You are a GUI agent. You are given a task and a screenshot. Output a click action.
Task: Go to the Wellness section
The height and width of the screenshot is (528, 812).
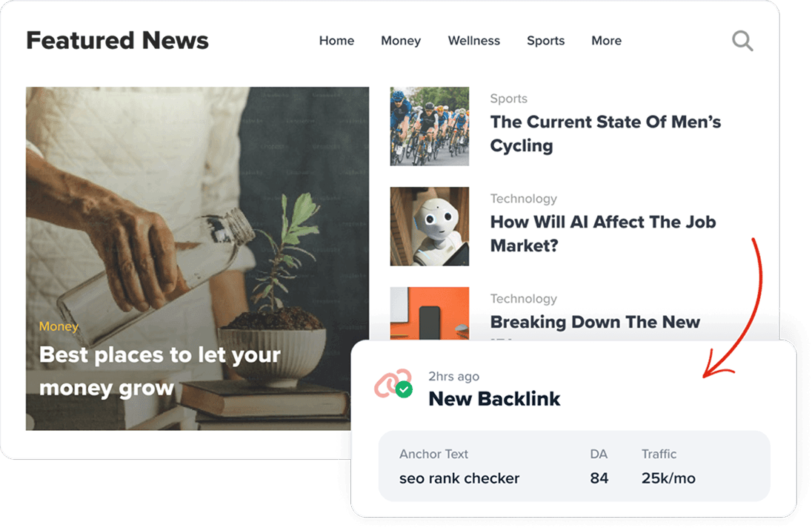pyautogui.click(x=474, y=41)
